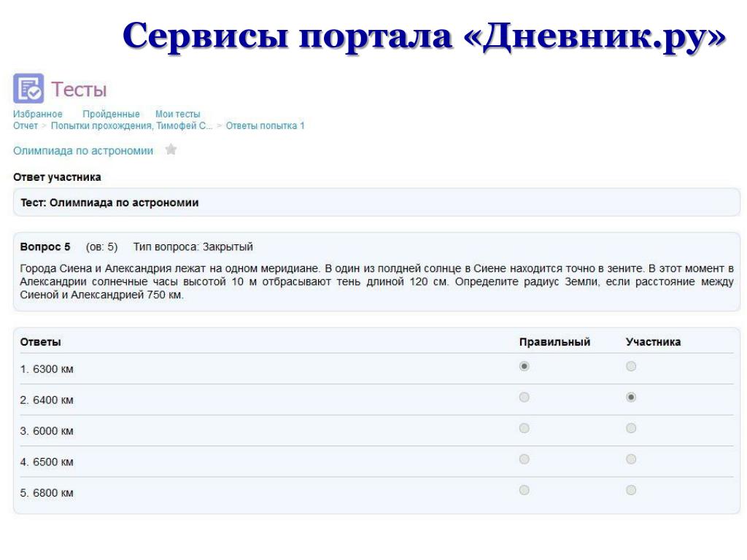Screen dimensions: 747x560
Task: Click the Тесты logo icon
Action: coord(28,88)
